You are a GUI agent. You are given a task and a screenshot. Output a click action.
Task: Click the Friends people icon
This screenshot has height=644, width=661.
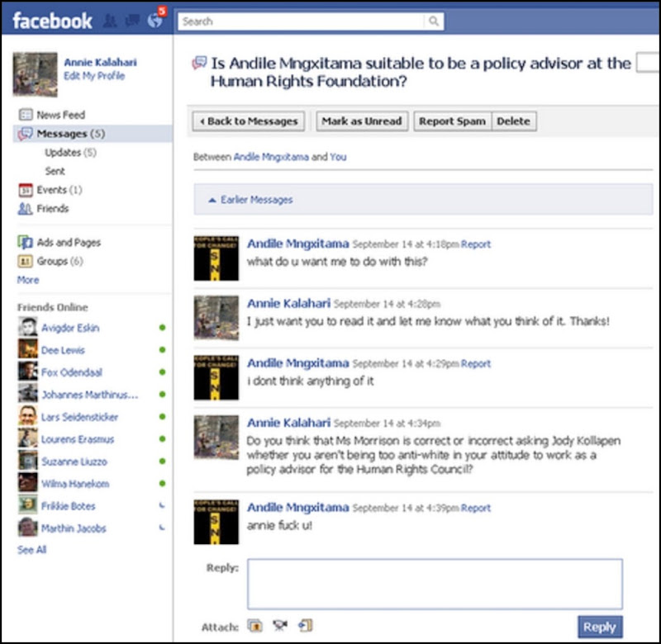[x=25, y=209]
